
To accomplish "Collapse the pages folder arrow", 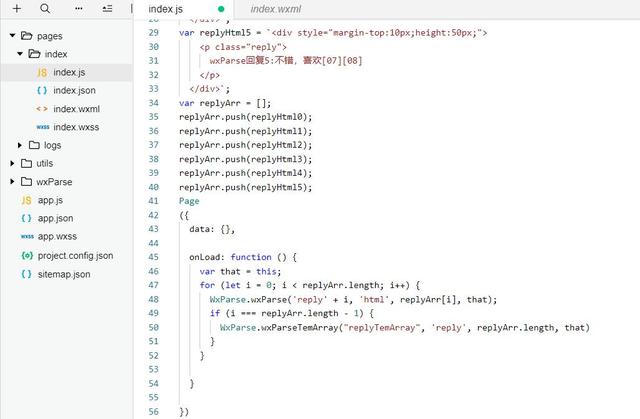I will pyautogui.click(x=12, y=36).
